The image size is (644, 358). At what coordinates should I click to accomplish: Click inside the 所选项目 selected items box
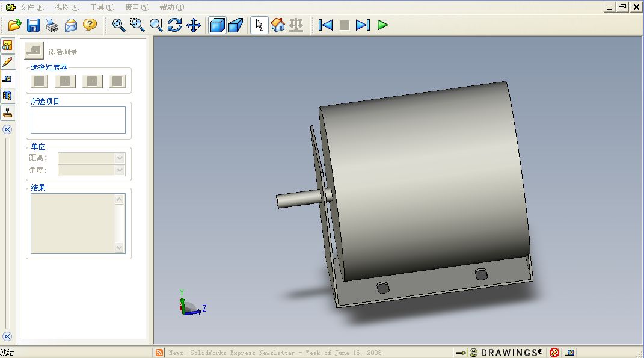[x=78, y=120]
